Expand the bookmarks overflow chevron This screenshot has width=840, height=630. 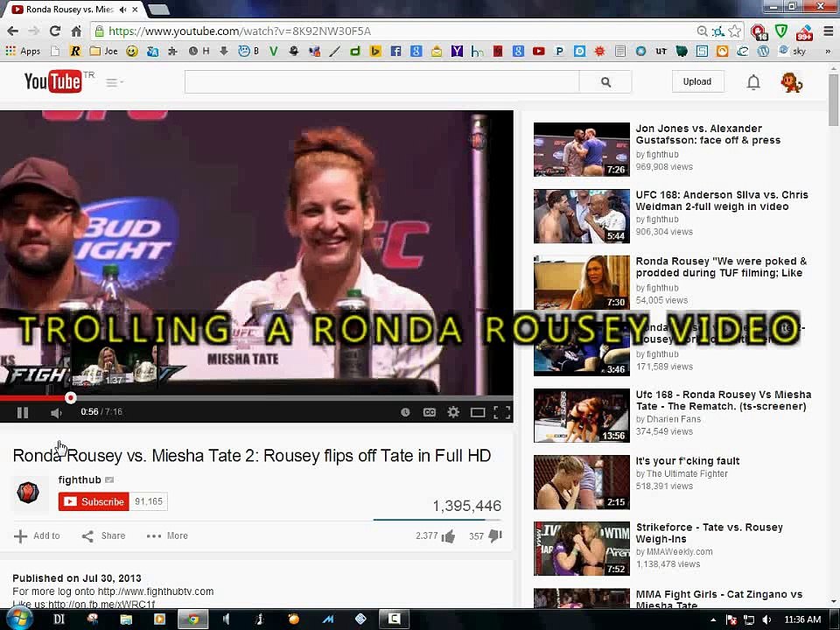[828, 52]
